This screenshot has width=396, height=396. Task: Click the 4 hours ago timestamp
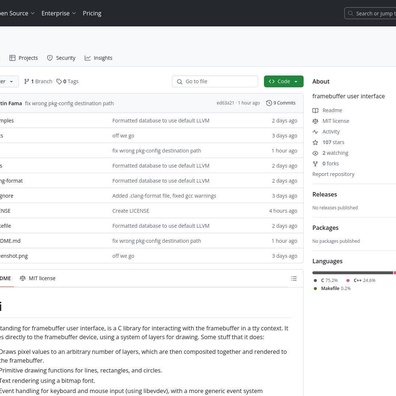(283, 211)
